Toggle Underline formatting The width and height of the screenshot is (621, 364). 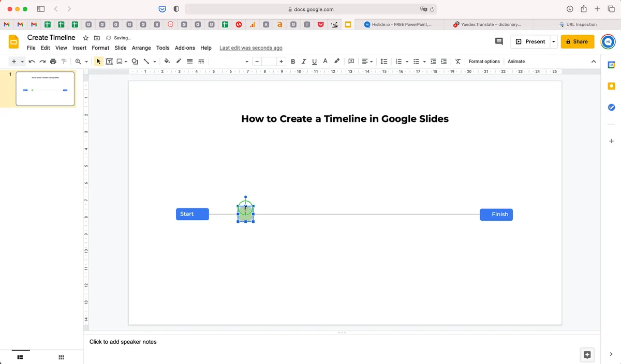[314, 62]
